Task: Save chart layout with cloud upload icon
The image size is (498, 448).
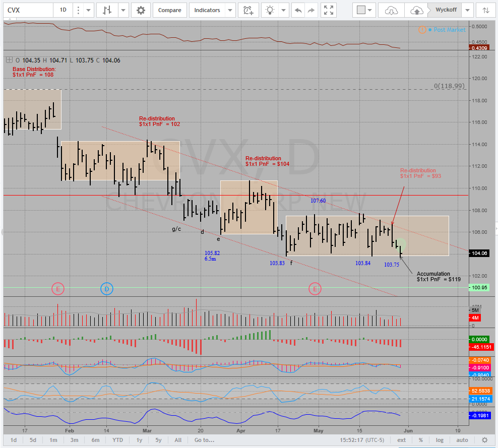Action: coord(416,10)
